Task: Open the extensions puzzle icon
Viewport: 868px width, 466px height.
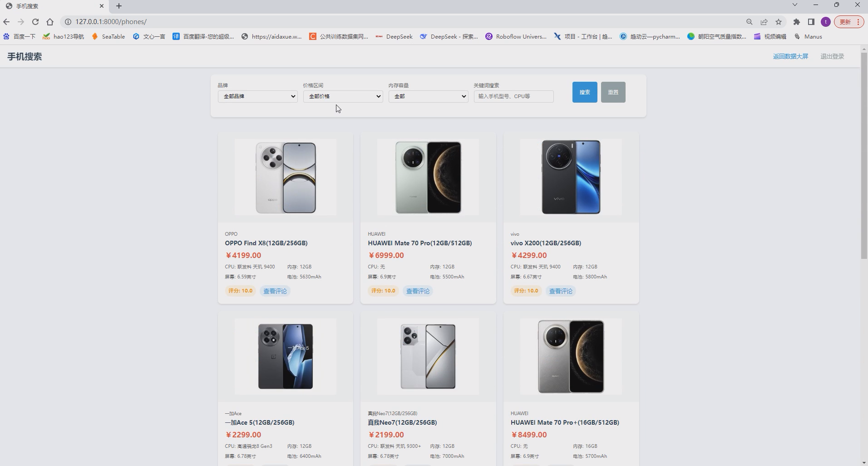Action: click(797, 22)
